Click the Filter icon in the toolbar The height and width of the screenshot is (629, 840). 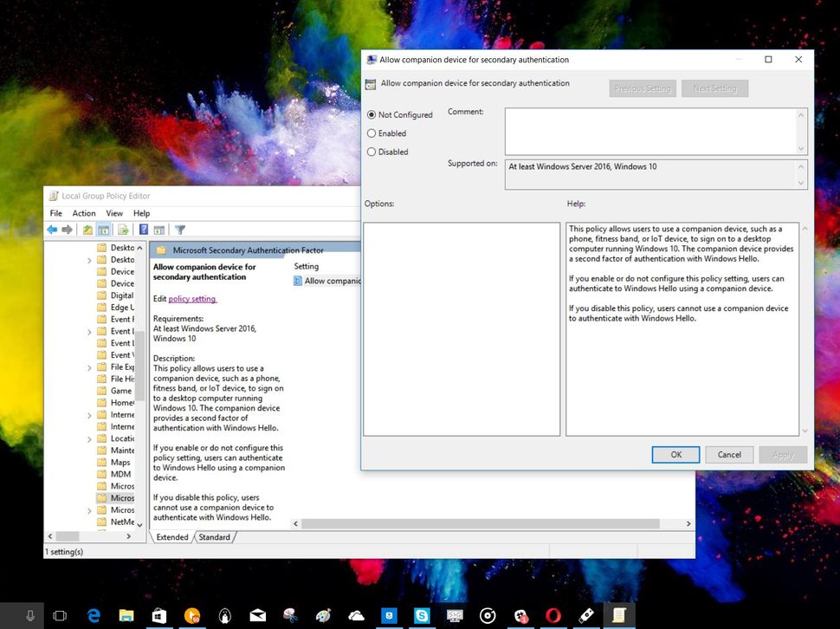tap(180, 230)
